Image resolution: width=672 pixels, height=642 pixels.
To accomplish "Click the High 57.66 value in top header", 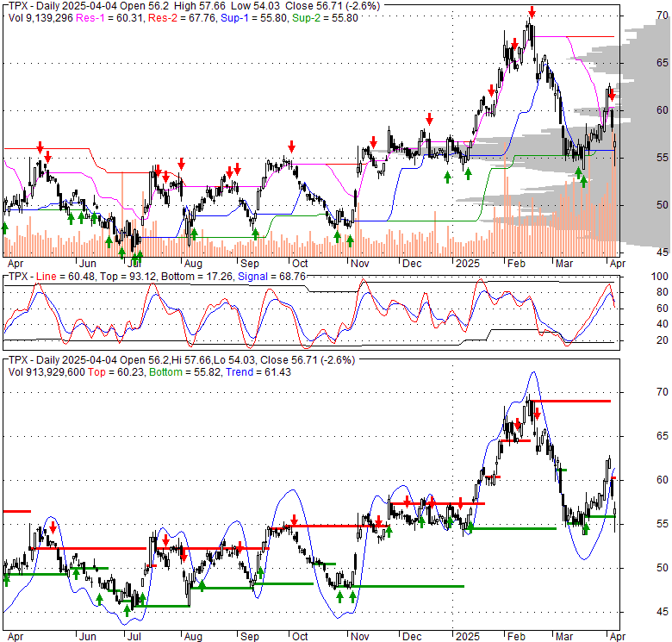I will (199, 6).
